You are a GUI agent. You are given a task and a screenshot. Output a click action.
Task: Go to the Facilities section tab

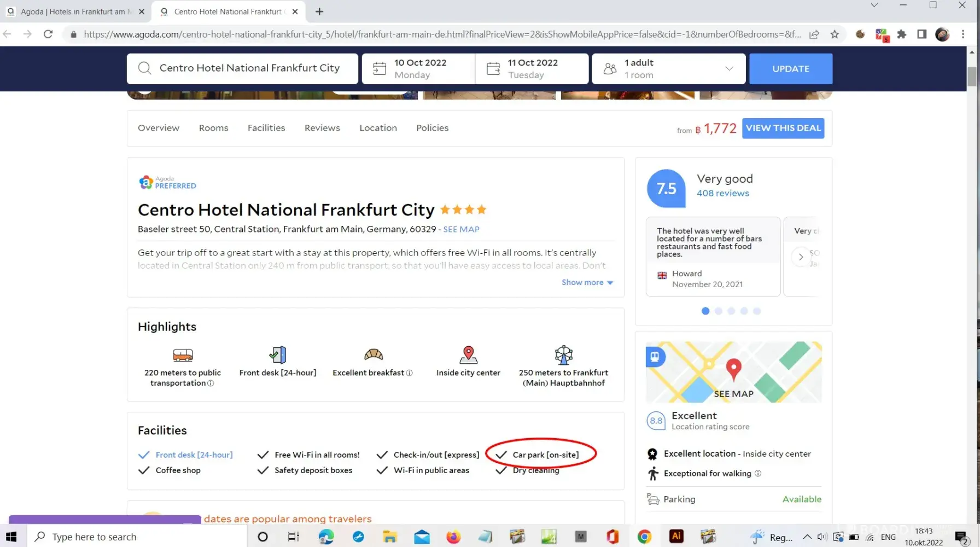(266, 128)
